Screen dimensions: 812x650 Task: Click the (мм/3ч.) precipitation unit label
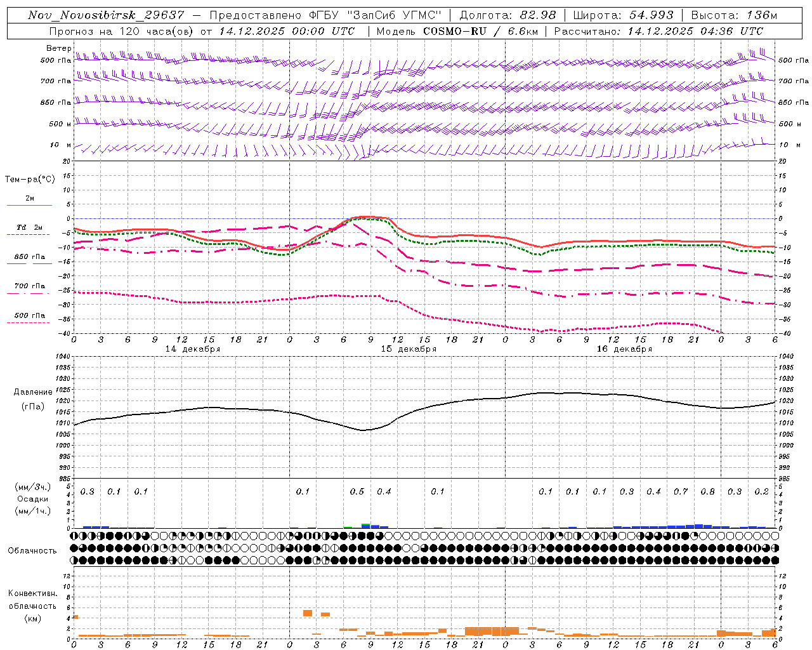pyautogui.click(x=33, y=487)
